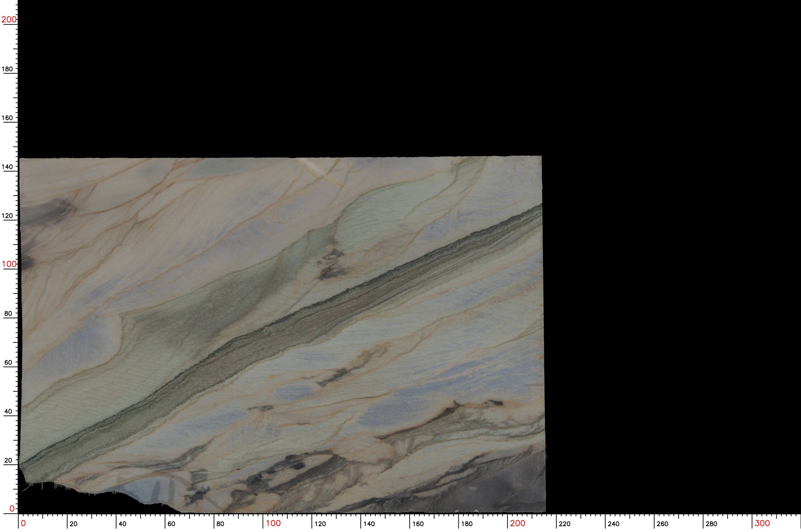Viewport: 801px width, 532px height.
Task: Click '160' label on horizontal ruler
Action: [x=418, y=524]
